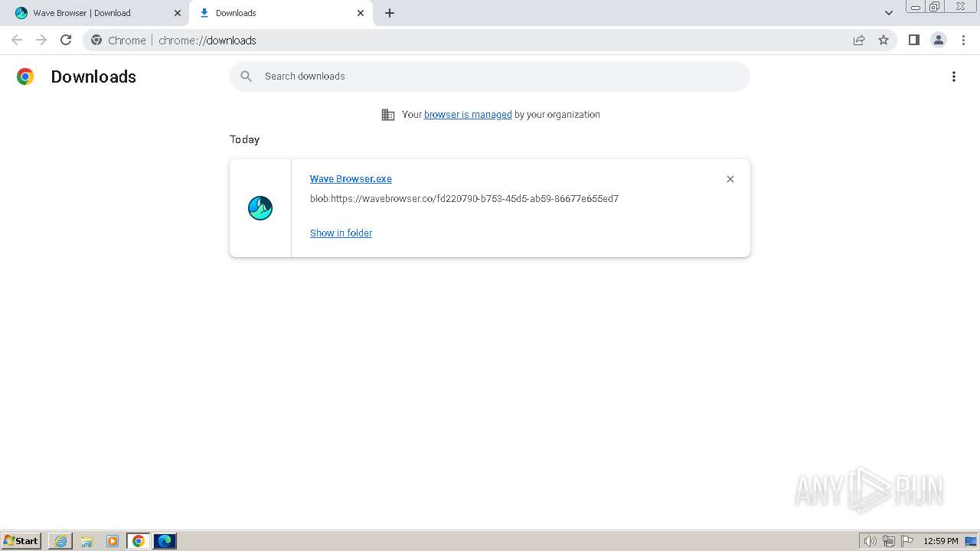The width and height of the screenshot is (980, 551).
Task: Open a new tab with the plus button
Action: (x=390, y=13)
